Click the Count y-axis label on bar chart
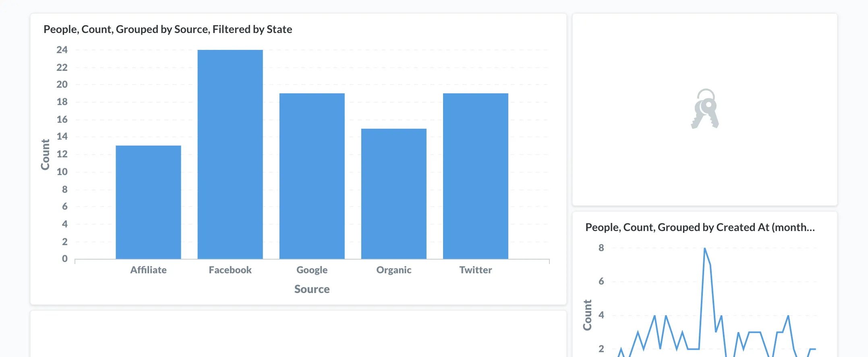Viewport: 868px width, 357px height. pyautogui.click(x=45, y=155)
